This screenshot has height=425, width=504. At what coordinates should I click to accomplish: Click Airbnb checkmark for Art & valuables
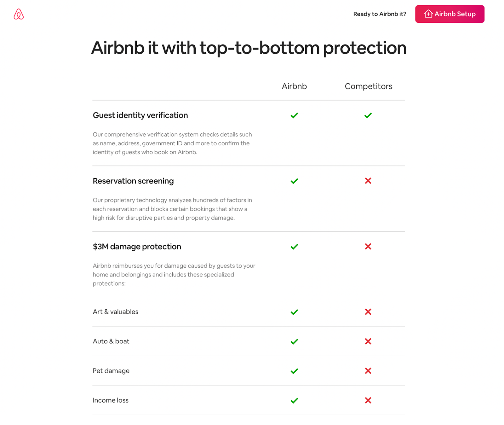pyautogui.click(x=294, y=312)
